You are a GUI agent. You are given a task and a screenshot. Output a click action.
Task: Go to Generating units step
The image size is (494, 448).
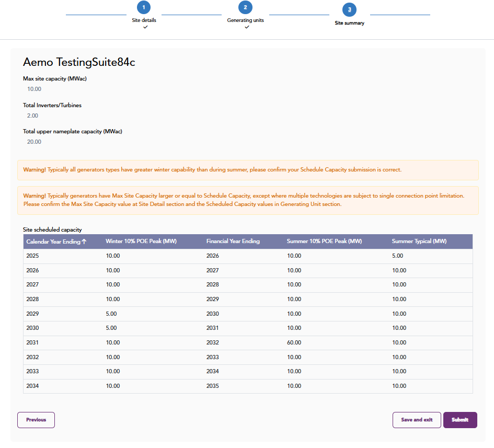tap(245, 20)
